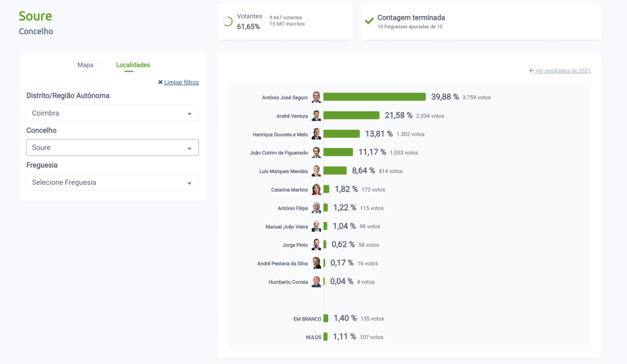Click António José Seguro's green result bar

(x=374, y=97)
